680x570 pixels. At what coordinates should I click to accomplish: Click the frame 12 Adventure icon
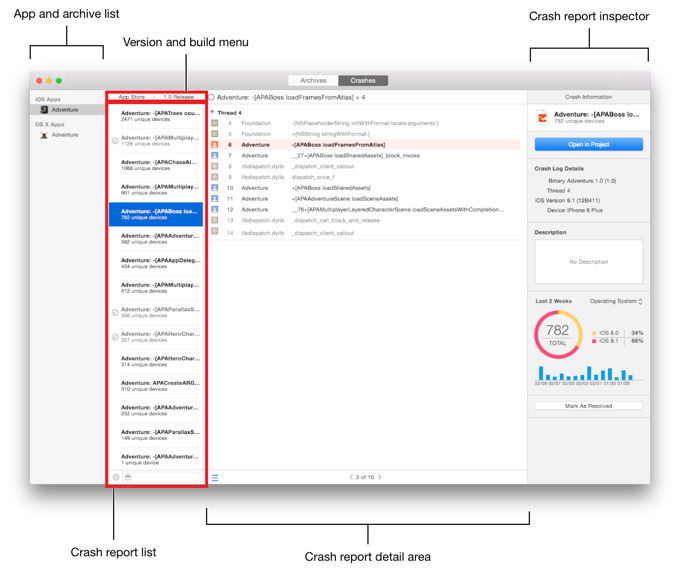pos(215,210)
